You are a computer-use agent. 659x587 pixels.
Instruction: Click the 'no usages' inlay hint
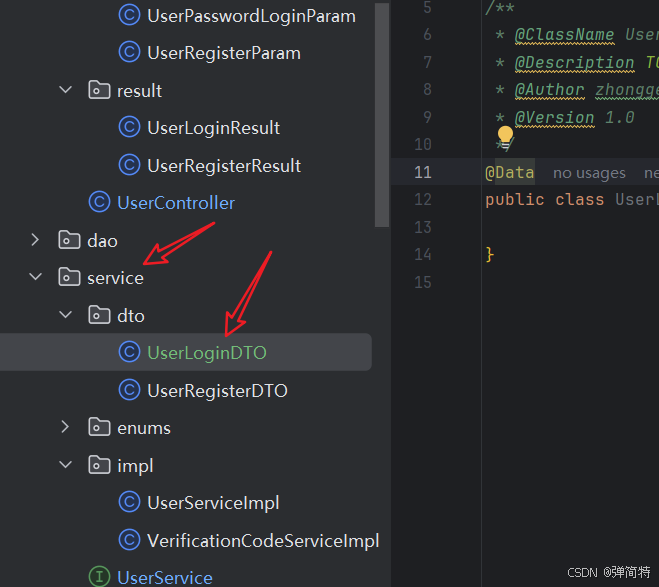(589, 173)
